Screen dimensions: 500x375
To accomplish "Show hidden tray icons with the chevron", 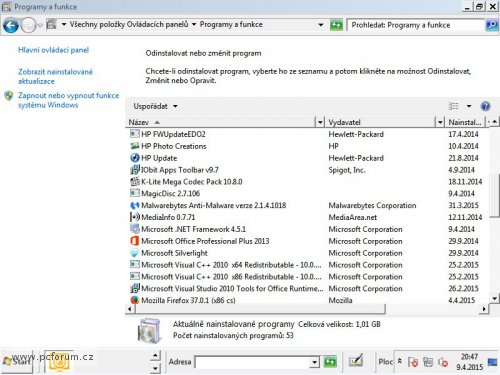I will 399,361.
